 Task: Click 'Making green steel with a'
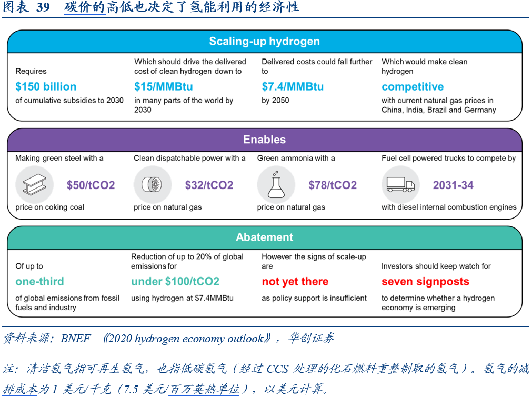(59, 159)
